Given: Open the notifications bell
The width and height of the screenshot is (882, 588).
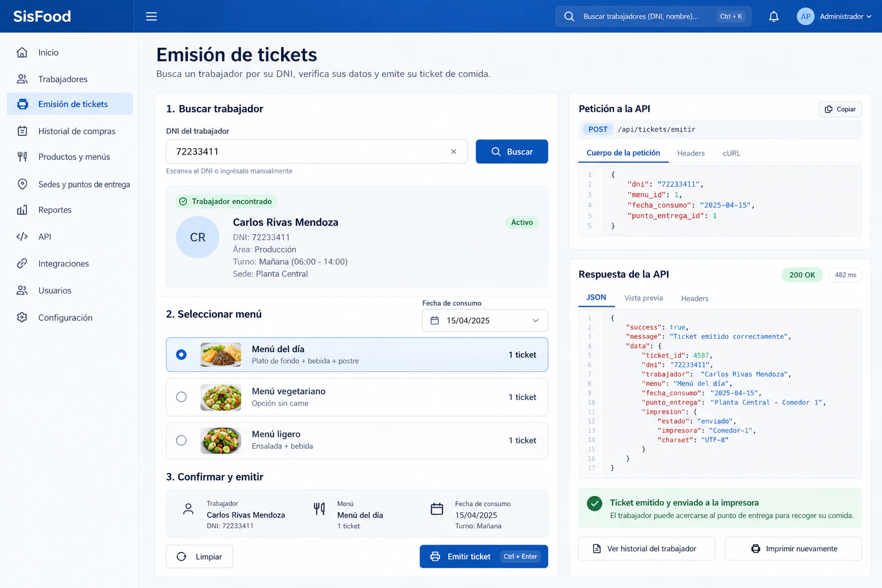Looking at the screenshot, I should (x=773, y=17).
